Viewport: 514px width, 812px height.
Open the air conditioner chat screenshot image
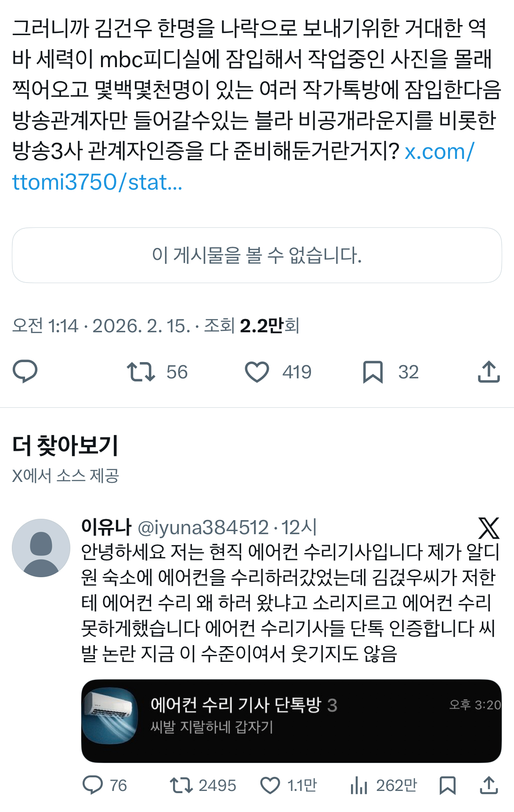(291, 721)
